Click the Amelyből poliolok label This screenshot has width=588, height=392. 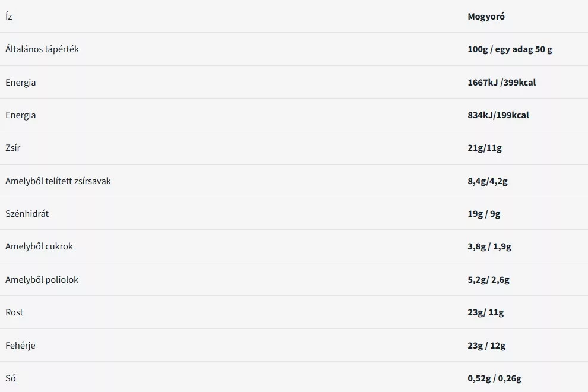(x=42, y=280)
